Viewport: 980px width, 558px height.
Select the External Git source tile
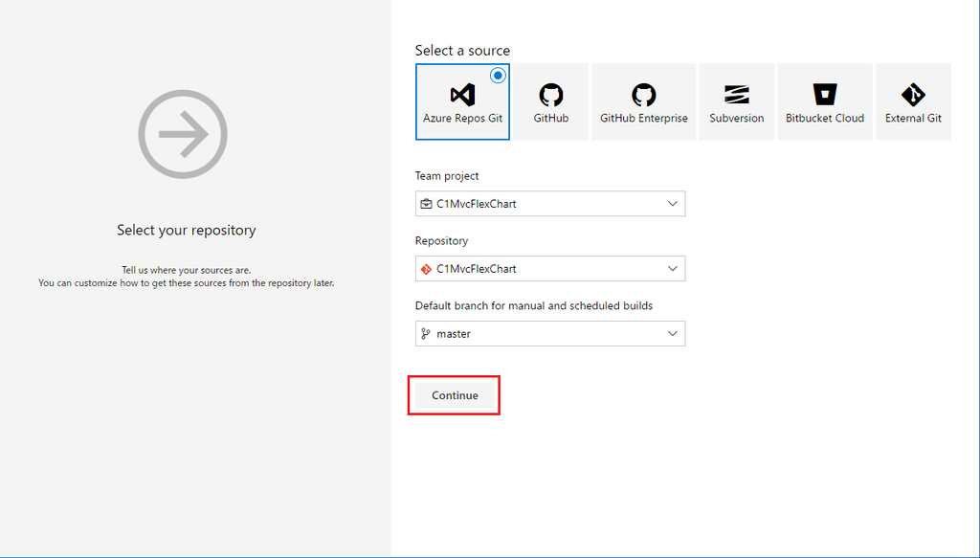pos(913,101)
